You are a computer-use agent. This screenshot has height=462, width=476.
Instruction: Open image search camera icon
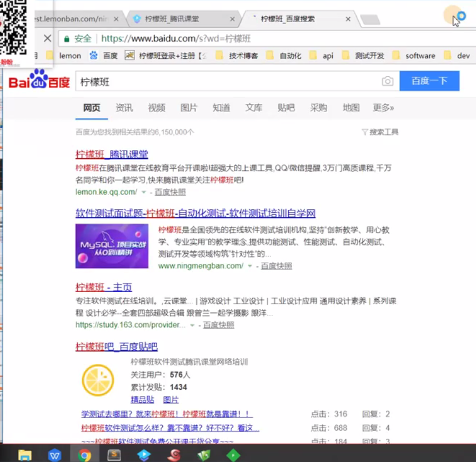[x=388, y=81]
